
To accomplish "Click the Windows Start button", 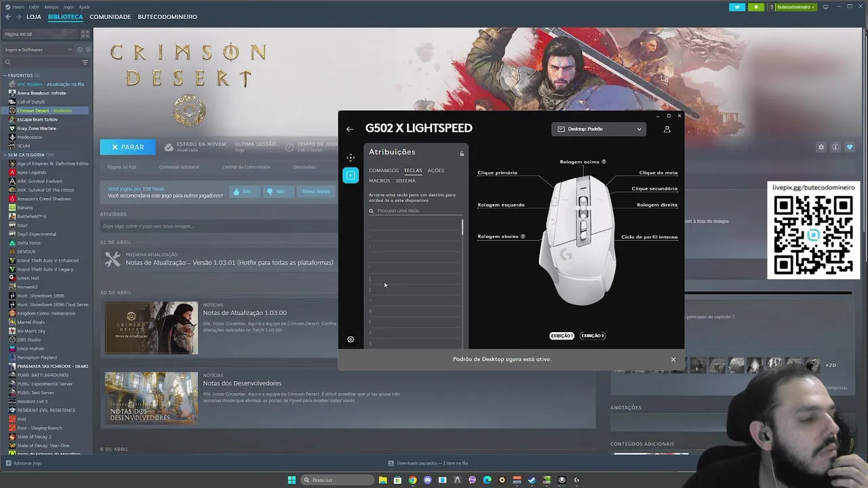I will pyautogui.click(x=292, y=480).
